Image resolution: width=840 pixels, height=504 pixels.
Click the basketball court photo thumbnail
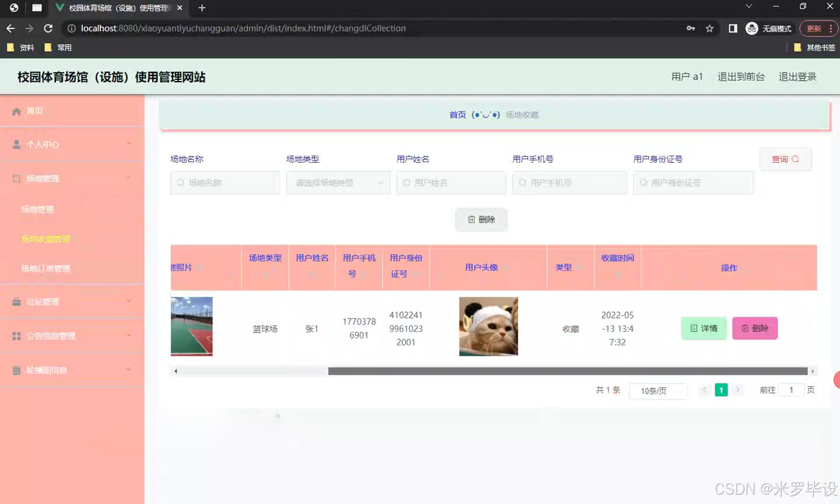[191, 327]
